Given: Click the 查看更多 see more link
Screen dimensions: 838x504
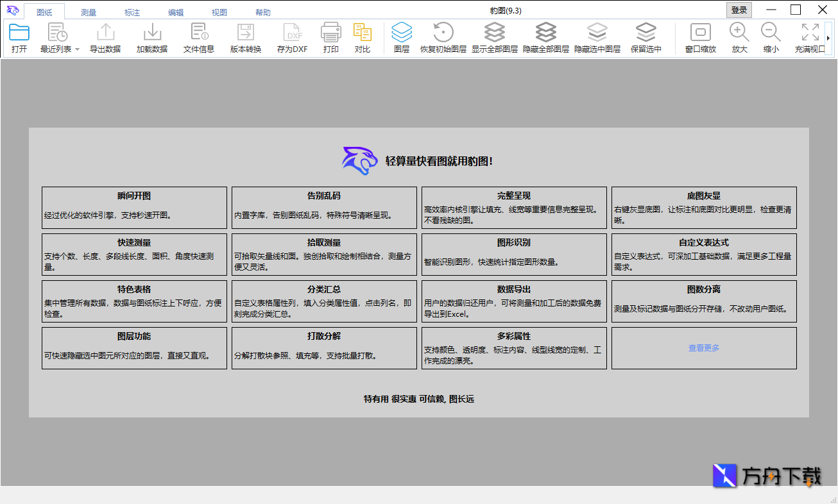Looking at the screenshot, I should (703, 347).
